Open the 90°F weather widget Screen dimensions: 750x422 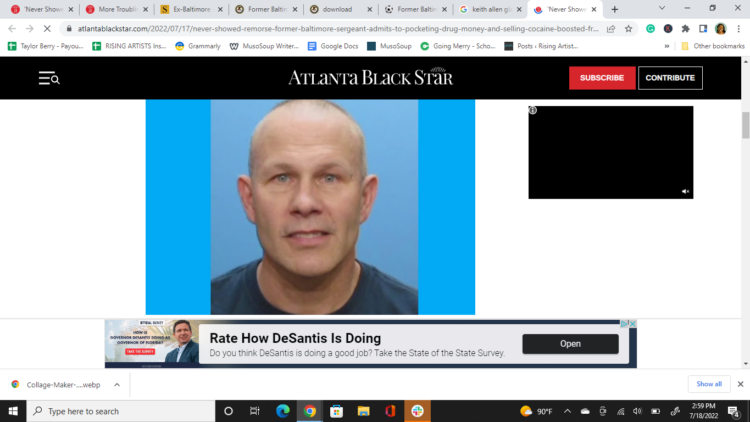pyautogui.click(x=537, y=411)
